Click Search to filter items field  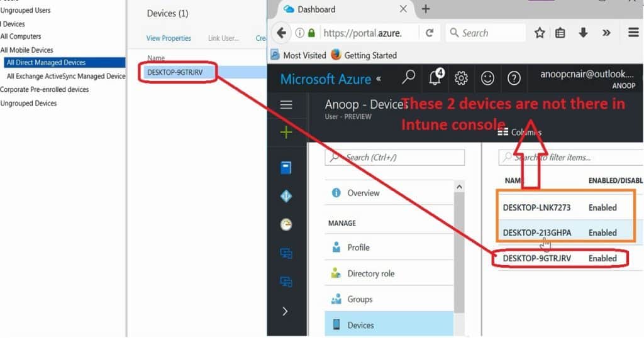570,158
